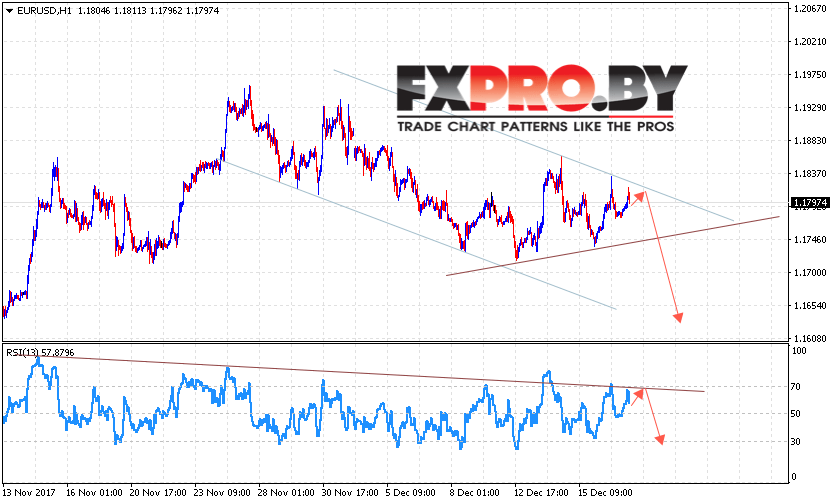The image size is (831, 504).
Task: Select the open value 1.18046 in header
Action: point(94,11)
